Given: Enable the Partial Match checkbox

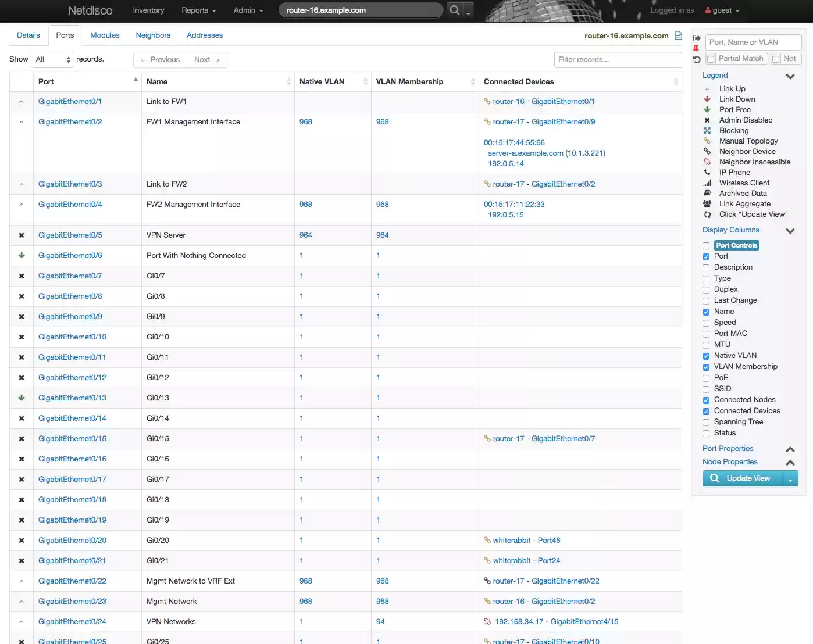Looking at the screenshot, I should click(x=710, y=58).
